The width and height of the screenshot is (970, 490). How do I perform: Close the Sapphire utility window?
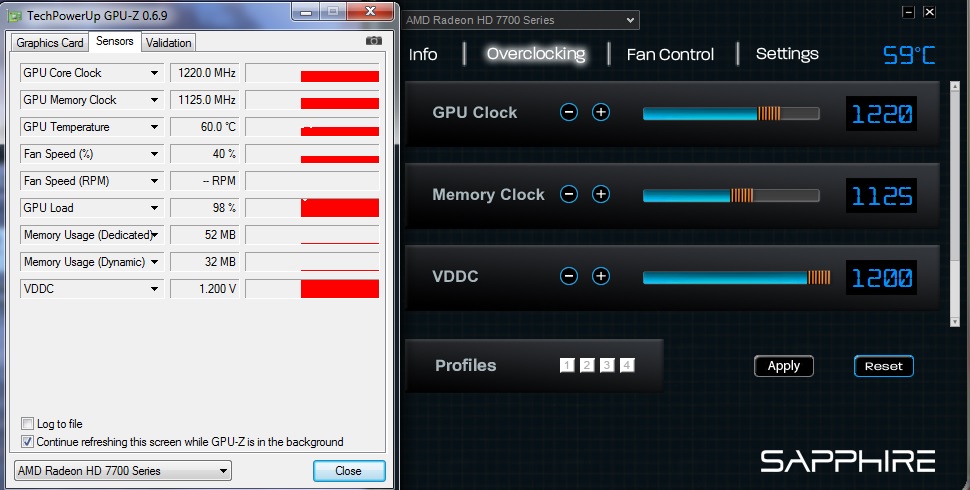point(929,12)
